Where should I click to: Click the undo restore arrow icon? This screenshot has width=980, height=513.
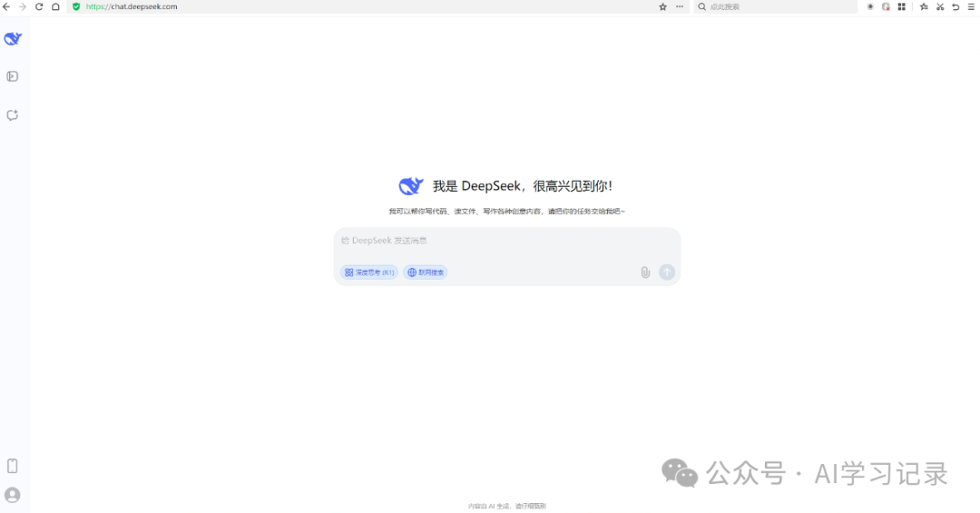coord(955,7)
